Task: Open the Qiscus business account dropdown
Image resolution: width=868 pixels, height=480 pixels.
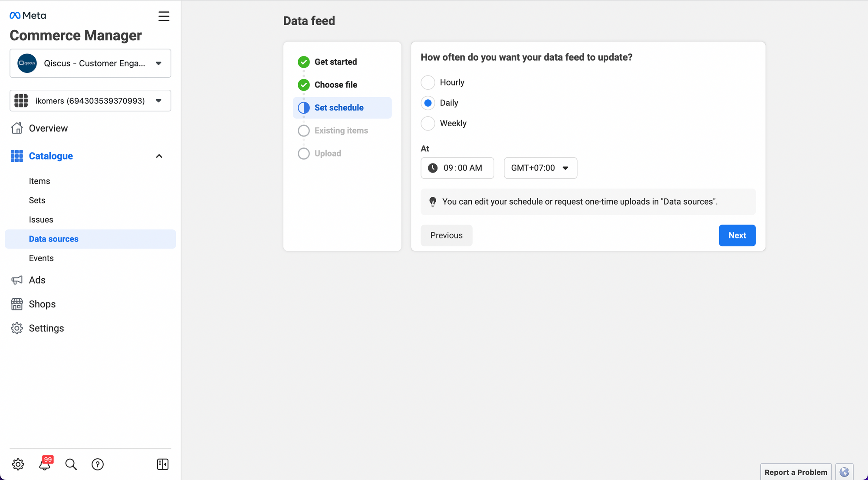Action: coord(90,63)
